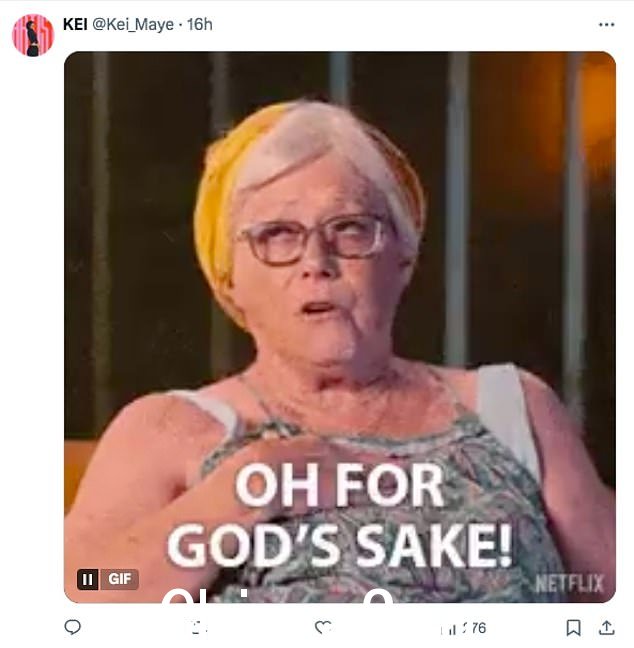634x648 pixels.
Task: Open the post via 16h timestamp
Action: click(x=200, y=24)
